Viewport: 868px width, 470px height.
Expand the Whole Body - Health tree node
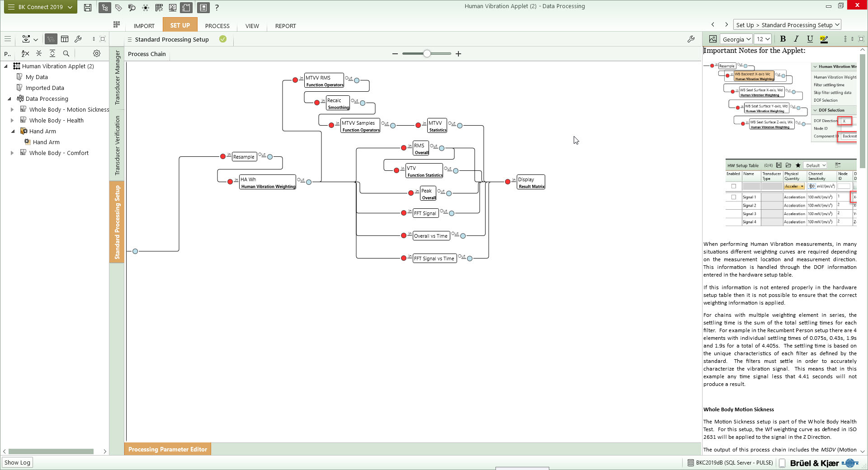tap(12, 121)
